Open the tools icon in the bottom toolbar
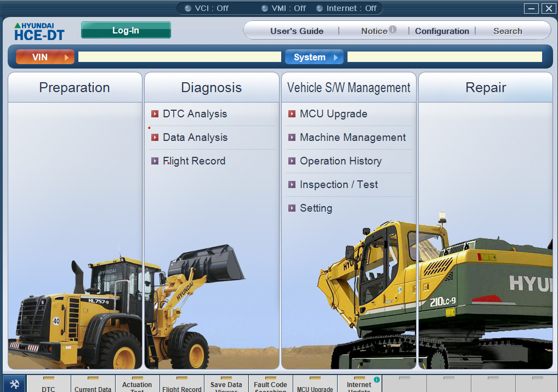Image resolution: width=558 pixels, height=392 pixels. [14, 384]
